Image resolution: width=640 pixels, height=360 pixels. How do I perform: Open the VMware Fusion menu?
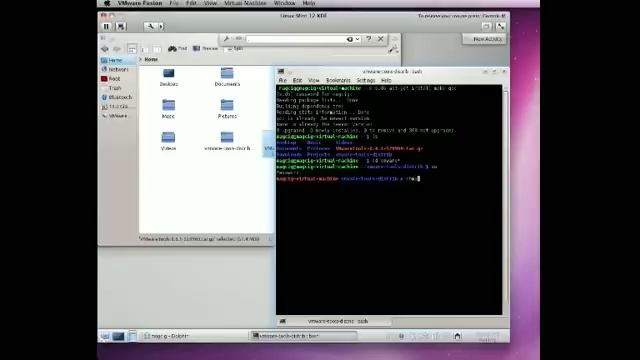pyautogui.click(x=140, y=3)
